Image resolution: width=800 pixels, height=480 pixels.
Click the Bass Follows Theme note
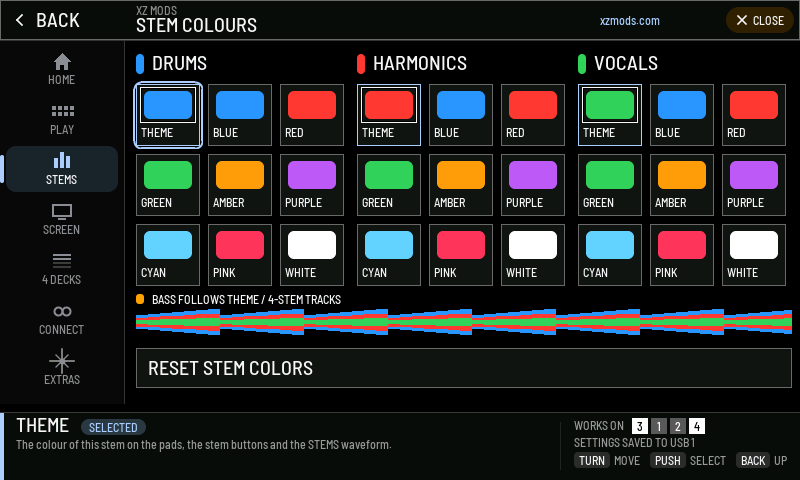click(239, 299)
